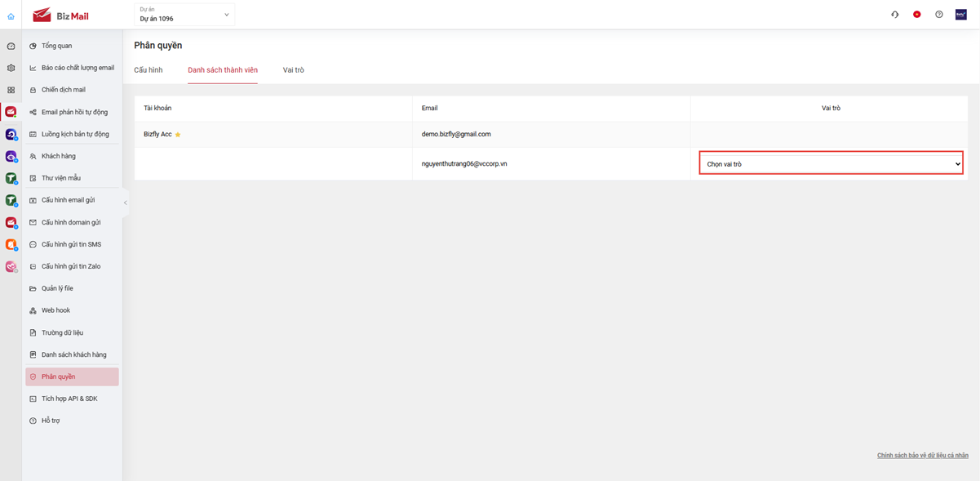This screenshot has width=980, height=481.
Task: Switch to the Cấu hình tab
Action: pyautogui.click(x=149, y=70)
